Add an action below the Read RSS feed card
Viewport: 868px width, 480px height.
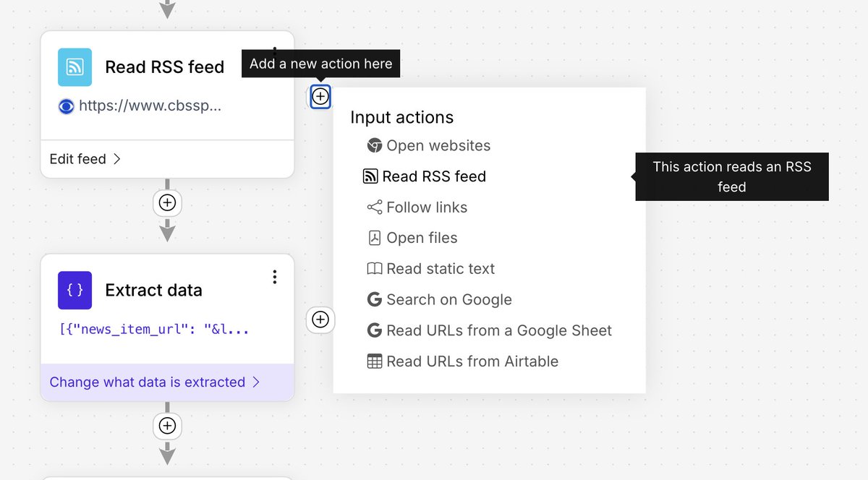tap(167, 203)
